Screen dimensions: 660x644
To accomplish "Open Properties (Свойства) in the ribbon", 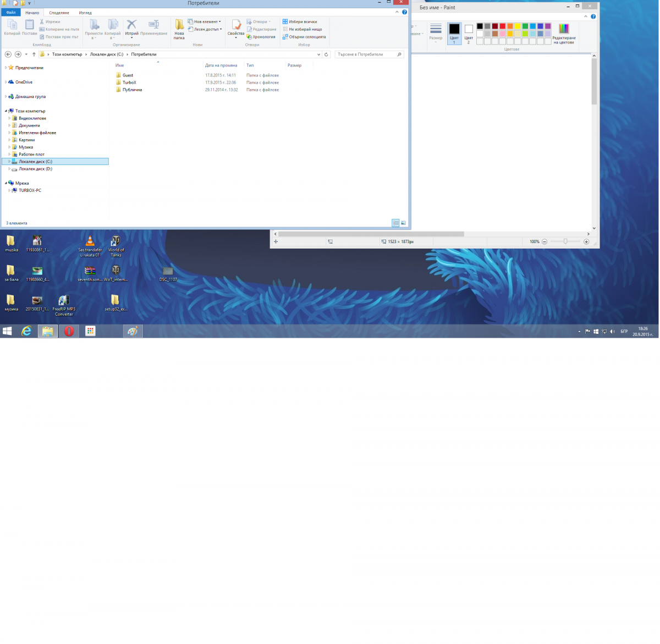I will [x=236, y=29].
